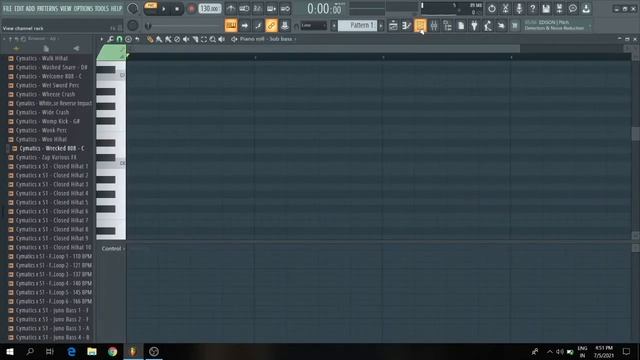Save project with floppy disk icon
The width and height of the screenshot is (640, 360).
coord(546,9)
